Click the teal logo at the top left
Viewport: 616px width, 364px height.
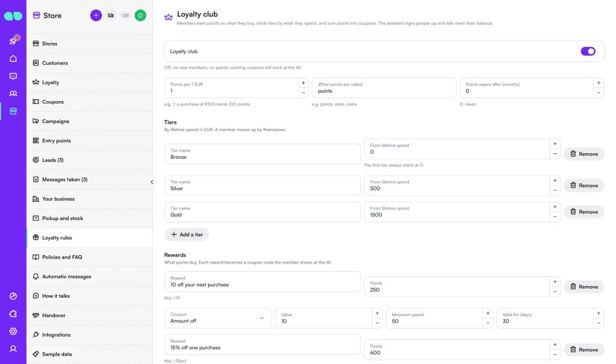tap(13, 16)
